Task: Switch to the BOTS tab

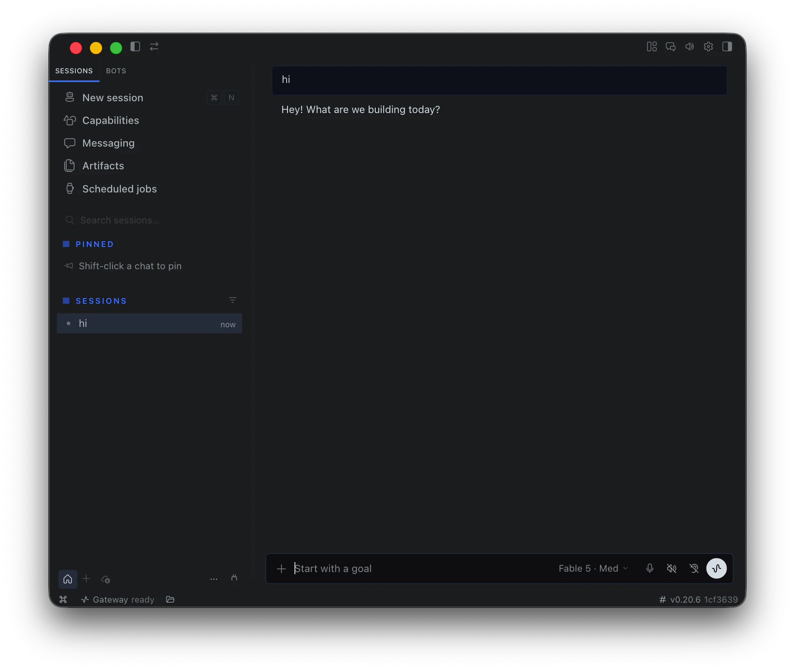Action: 116,71
